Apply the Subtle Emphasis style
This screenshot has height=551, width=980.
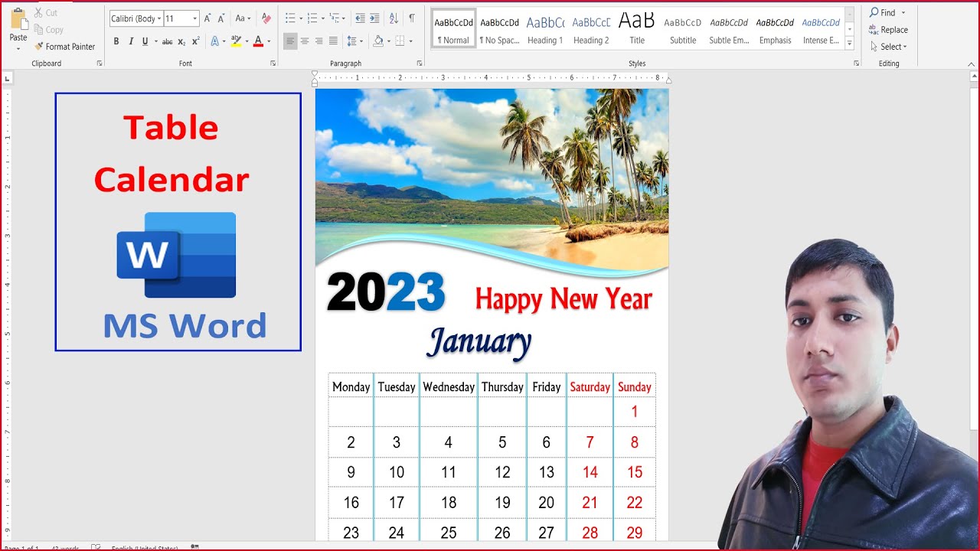pyautogui.click(x=729, y=29)
